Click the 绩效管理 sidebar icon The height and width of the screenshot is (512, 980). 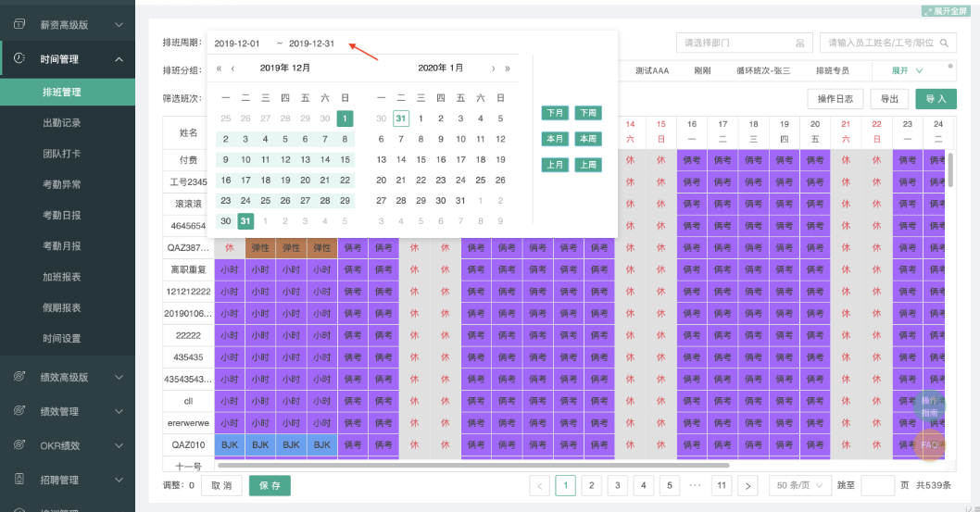19,411
